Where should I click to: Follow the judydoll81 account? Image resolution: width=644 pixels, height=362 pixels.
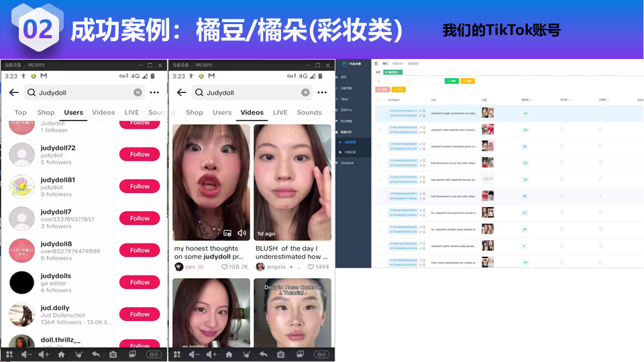tap(140, 186)
